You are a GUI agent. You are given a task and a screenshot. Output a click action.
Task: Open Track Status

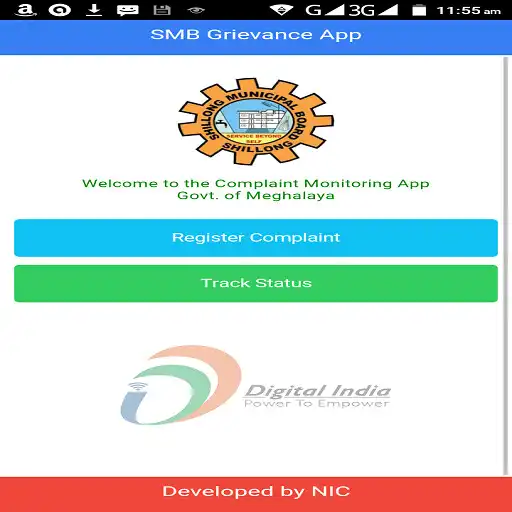256,283
